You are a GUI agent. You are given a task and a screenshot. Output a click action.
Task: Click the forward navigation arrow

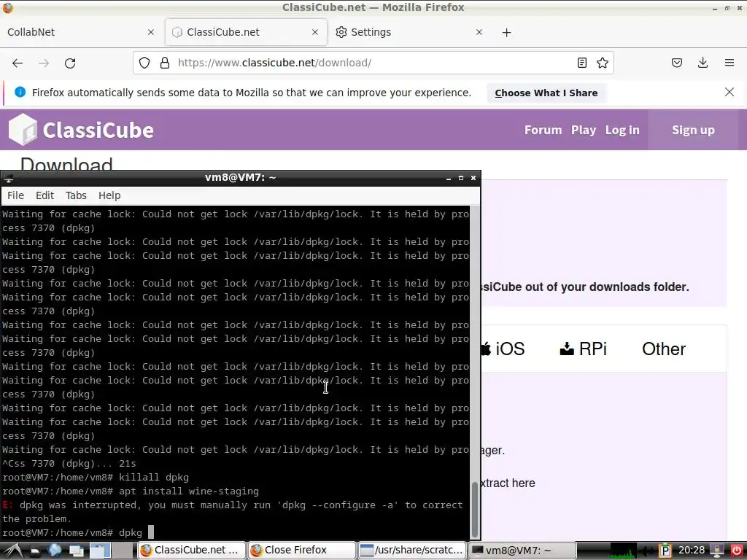[44, 63]
